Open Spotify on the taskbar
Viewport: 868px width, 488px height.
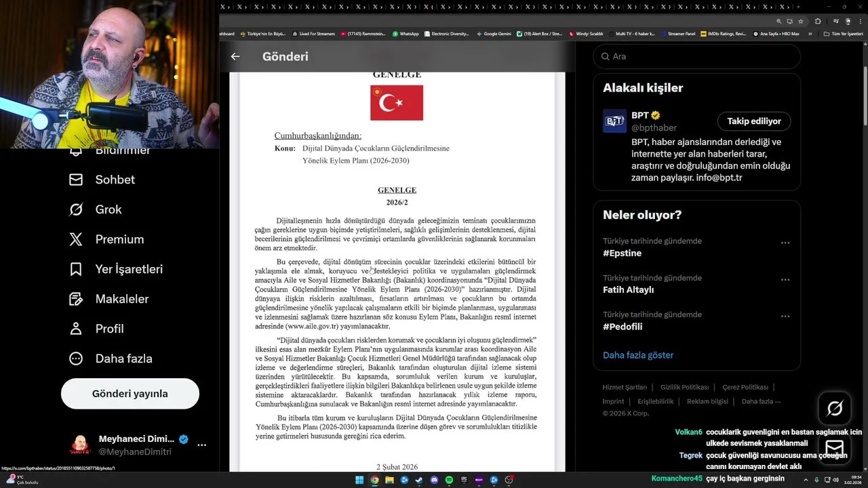[x=449, y=480]
